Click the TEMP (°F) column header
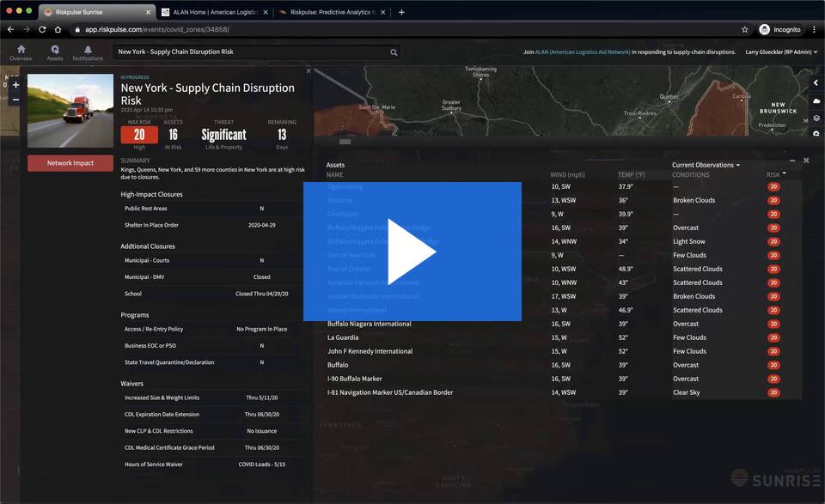The image size is (825, 504). (631, 174)
